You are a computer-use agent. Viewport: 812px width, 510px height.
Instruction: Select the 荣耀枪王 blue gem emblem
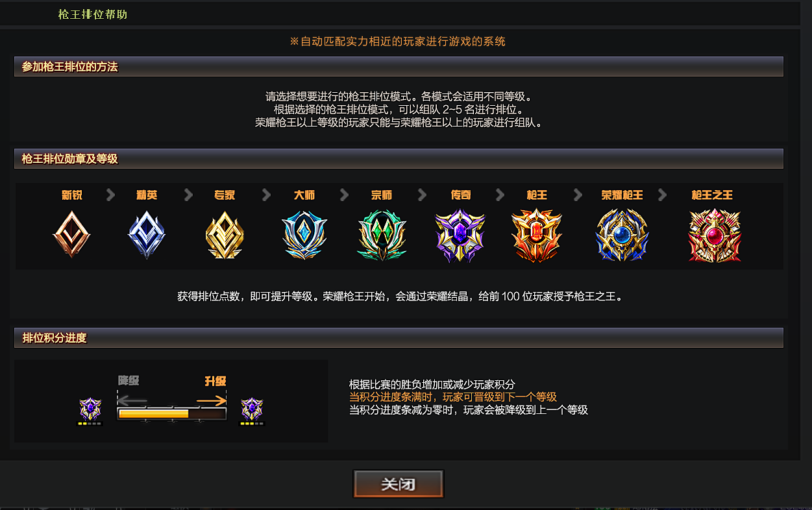coord(622,235)
